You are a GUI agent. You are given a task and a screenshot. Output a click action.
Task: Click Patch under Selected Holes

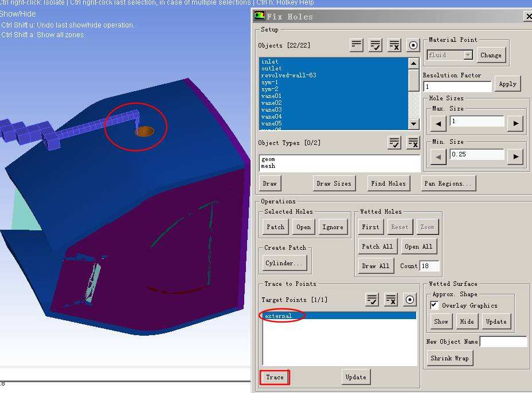click(276, 227)
